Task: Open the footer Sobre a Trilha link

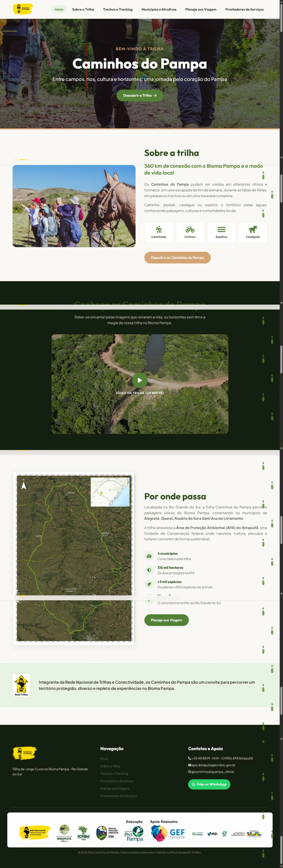Action: click(x=110, y=766)
